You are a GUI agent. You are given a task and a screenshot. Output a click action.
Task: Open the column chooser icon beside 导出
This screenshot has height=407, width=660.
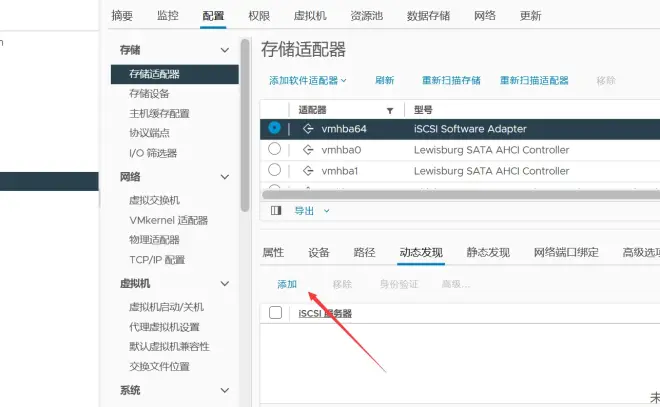(277, 211)
